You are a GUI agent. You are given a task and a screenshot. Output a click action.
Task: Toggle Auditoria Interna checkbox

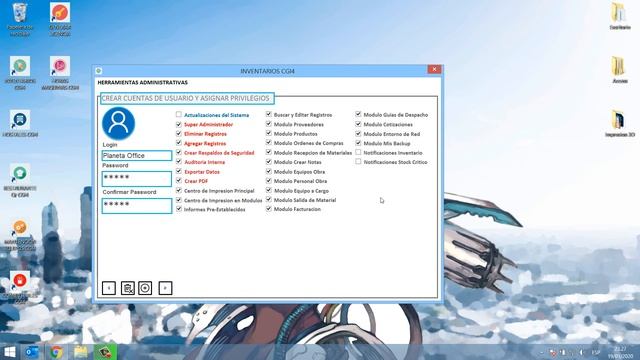(x=179, y=162)
